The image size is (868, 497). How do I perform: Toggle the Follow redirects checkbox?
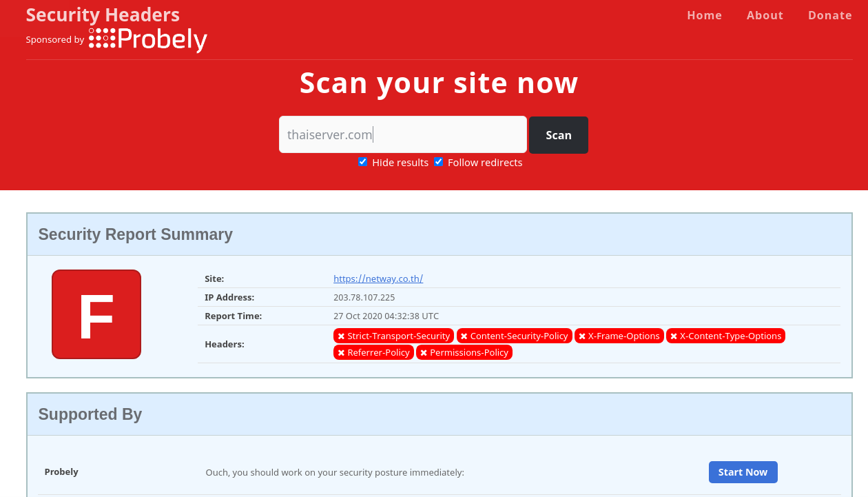[439, 162]
